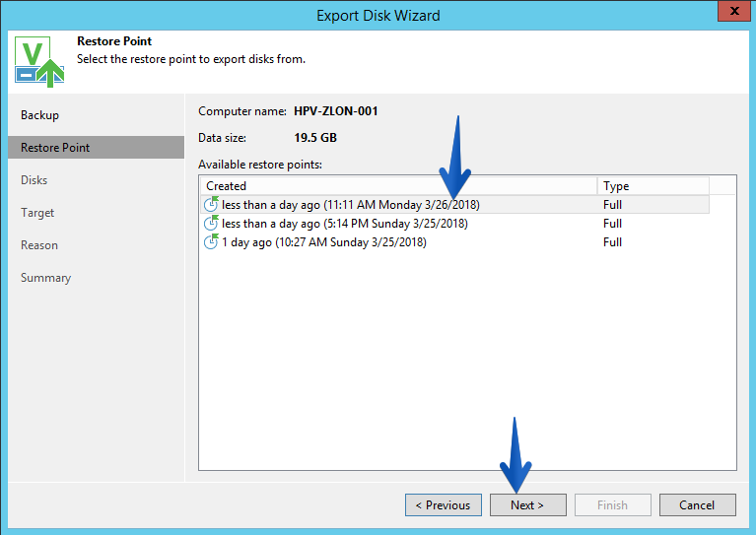Select the 1 day ago restore point
756x535 pixels.
pos(454,242)
